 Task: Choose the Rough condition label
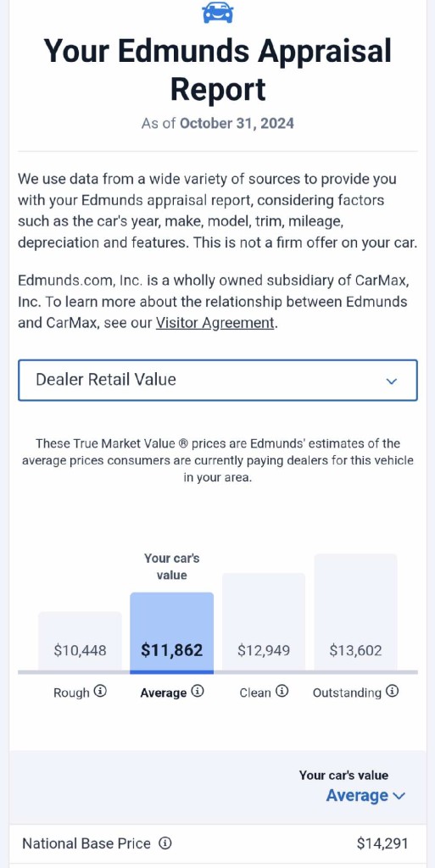point(71,693)
